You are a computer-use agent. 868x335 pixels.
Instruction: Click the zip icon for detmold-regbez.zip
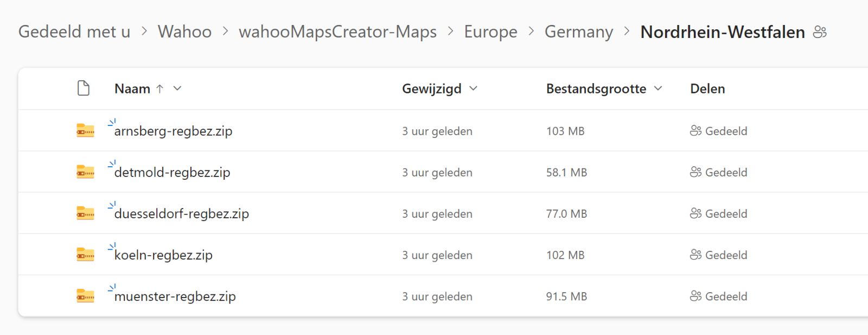pos(85,172)
